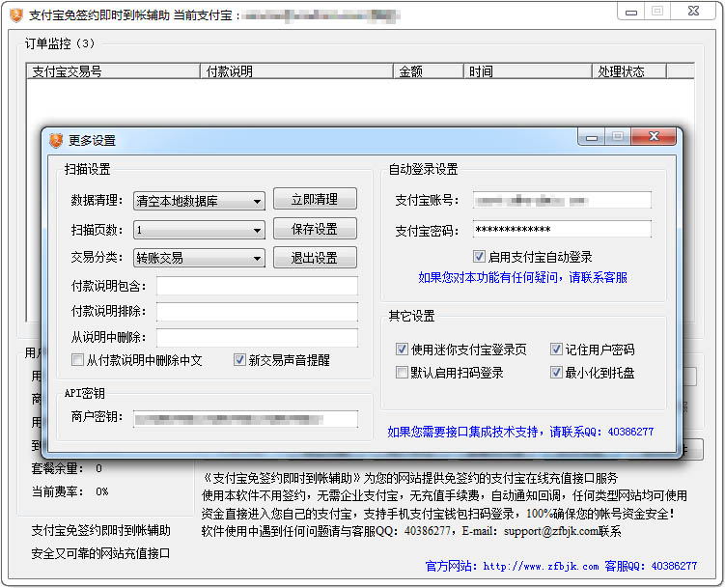Click the 当前费率 value 0%

click(101, 491)
